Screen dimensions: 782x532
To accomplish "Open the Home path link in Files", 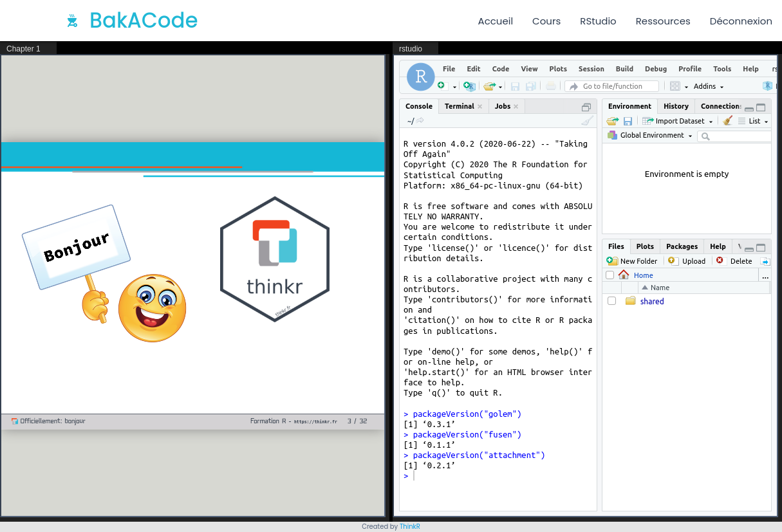I will coord(644,275).
